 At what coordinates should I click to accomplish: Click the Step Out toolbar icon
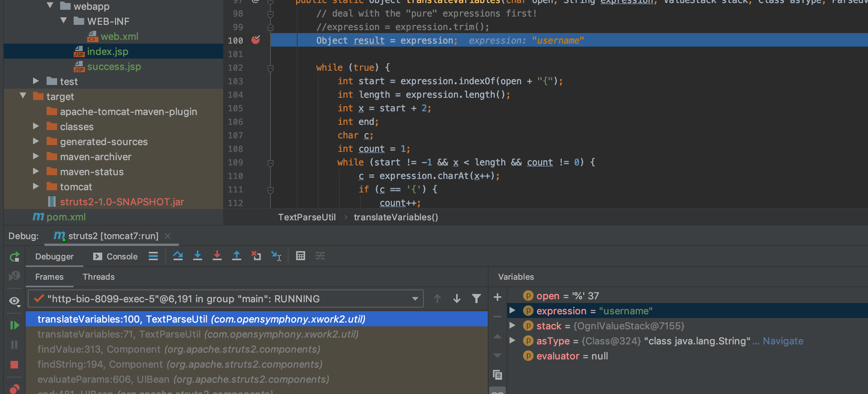(x=237, y=256)
